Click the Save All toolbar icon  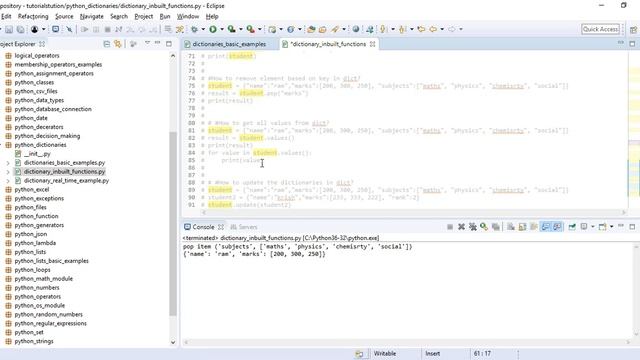pyautogui.click(x=20, y=29)
